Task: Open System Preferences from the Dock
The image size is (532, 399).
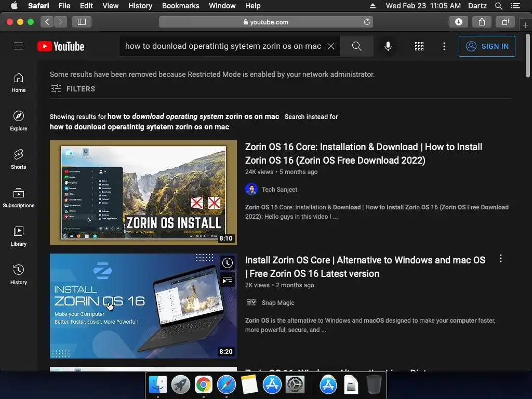Action: point(295,385)
